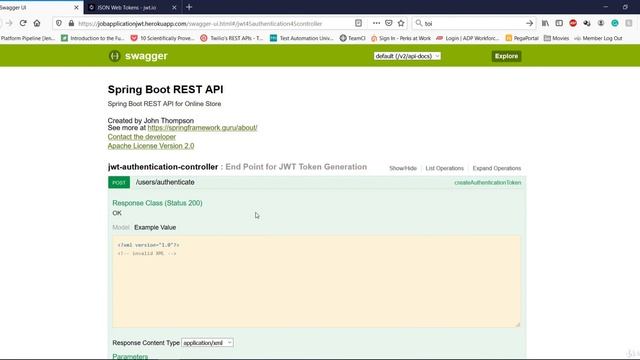640x360 pixels.
Task: Collapse the /users/authenticate endpoint path
Action: (x=165, y=182)
